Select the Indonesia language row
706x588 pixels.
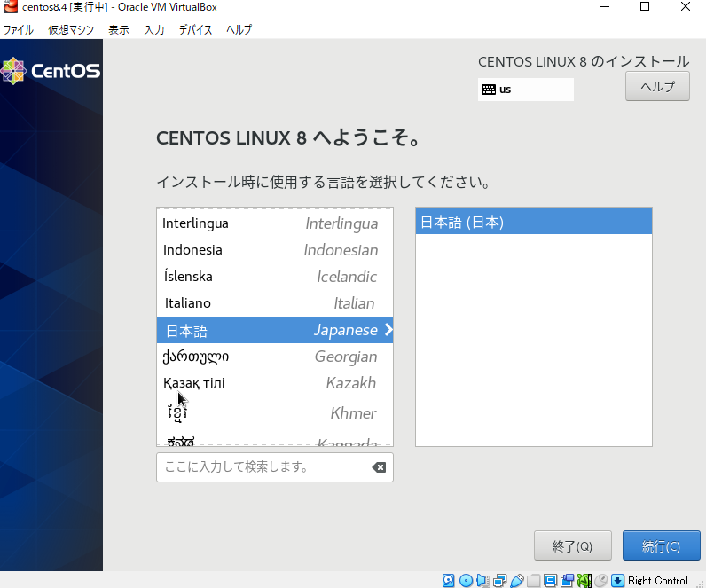[275, 250]
